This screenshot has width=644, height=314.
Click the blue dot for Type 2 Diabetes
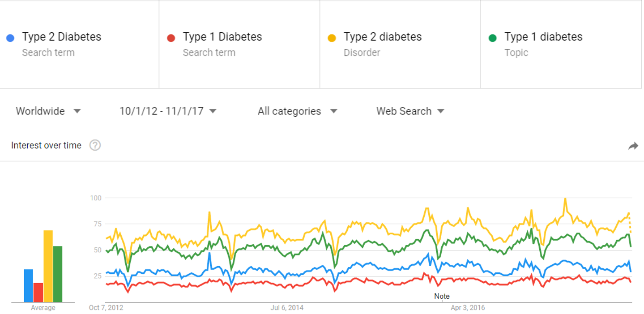click(x=11, y=38)
